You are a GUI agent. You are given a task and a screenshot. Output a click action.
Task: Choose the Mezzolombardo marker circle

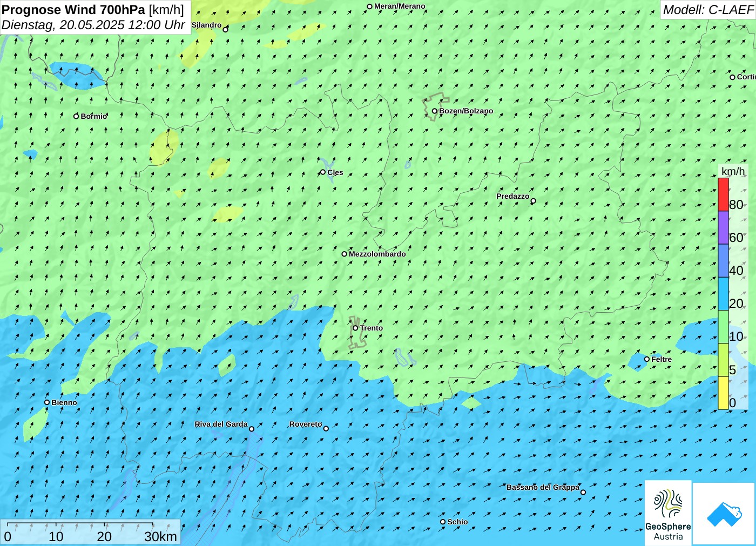click(x=344, y=254)
